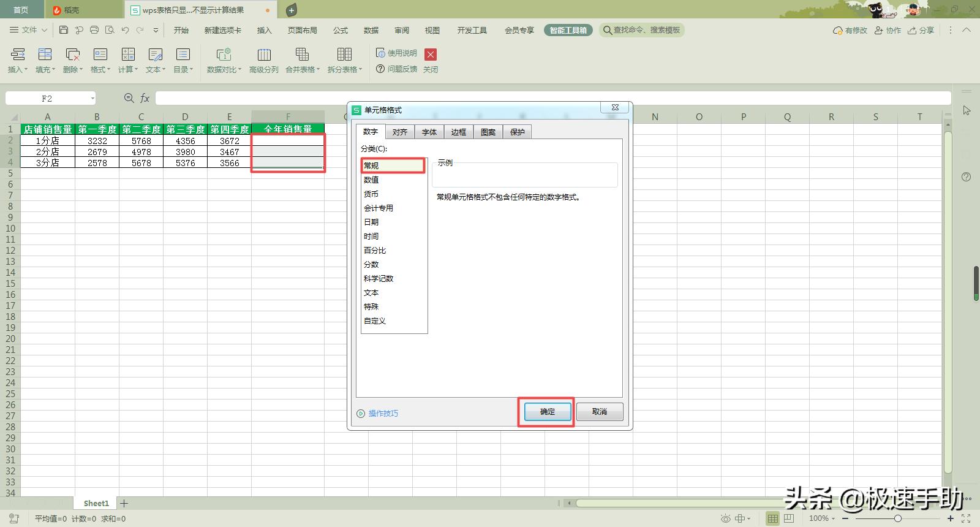Open the 数据 ribbon tab
The width and height of the screenshot is (980, 527).
pos(371,30)
